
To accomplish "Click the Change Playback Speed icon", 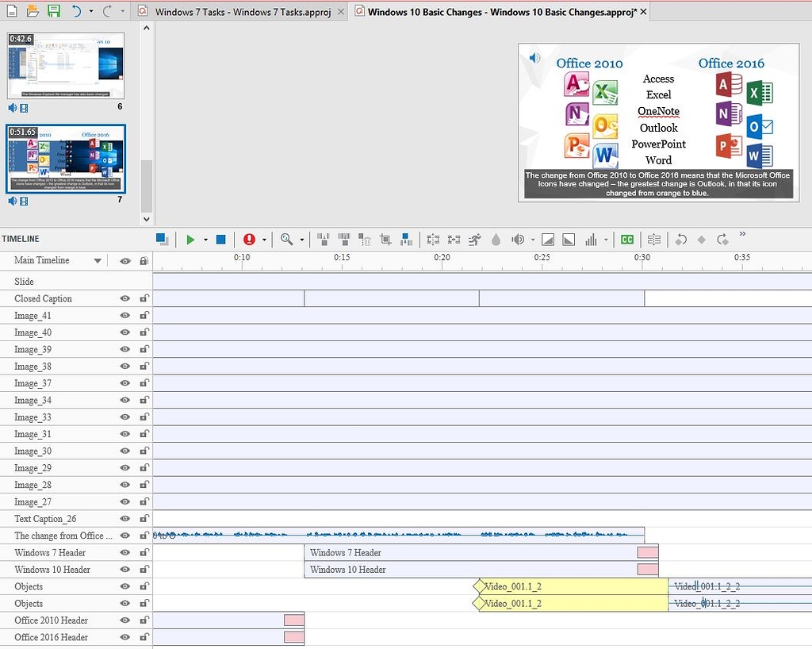I will point(475,239).
